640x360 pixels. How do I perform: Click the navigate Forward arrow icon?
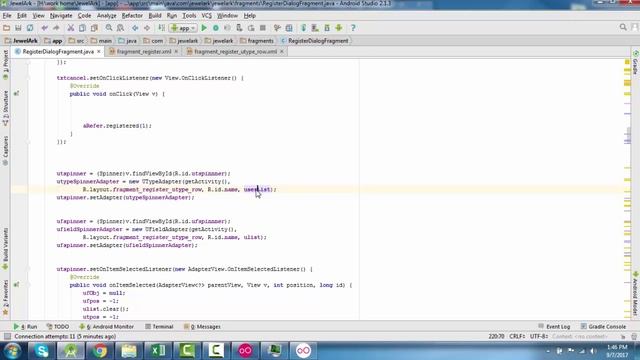[x=147, y=28]
